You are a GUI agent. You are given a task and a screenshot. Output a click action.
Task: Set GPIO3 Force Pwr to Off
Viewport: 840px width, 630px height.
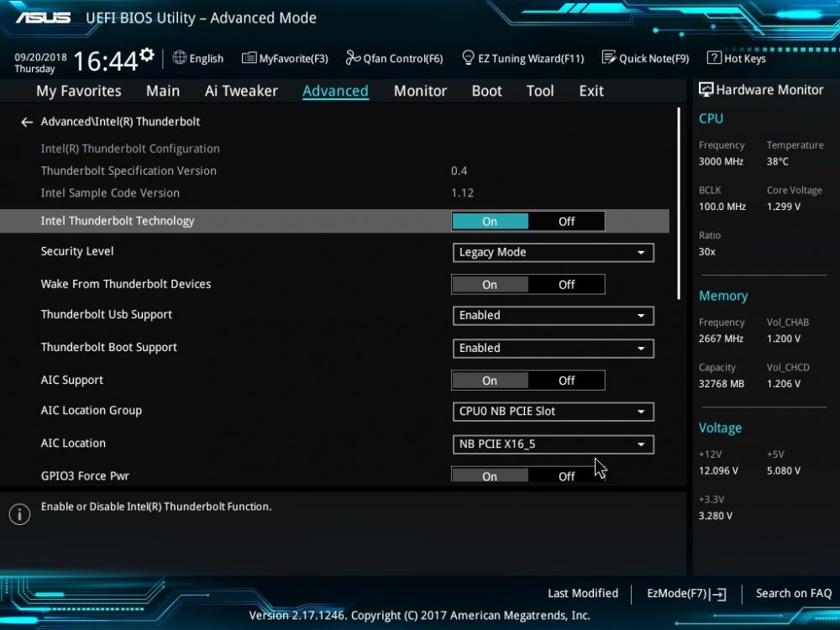(x=566, y=475)
